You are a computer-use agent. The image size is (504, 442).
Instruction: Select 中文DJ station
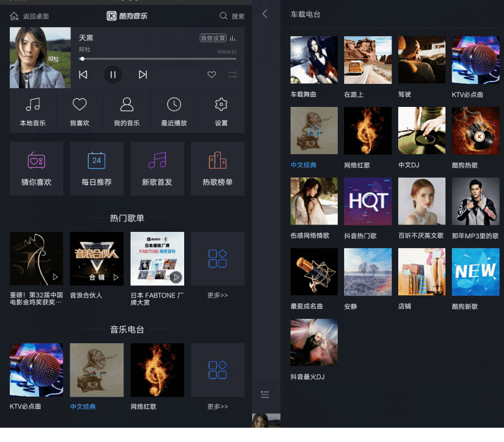click(422, 131)
